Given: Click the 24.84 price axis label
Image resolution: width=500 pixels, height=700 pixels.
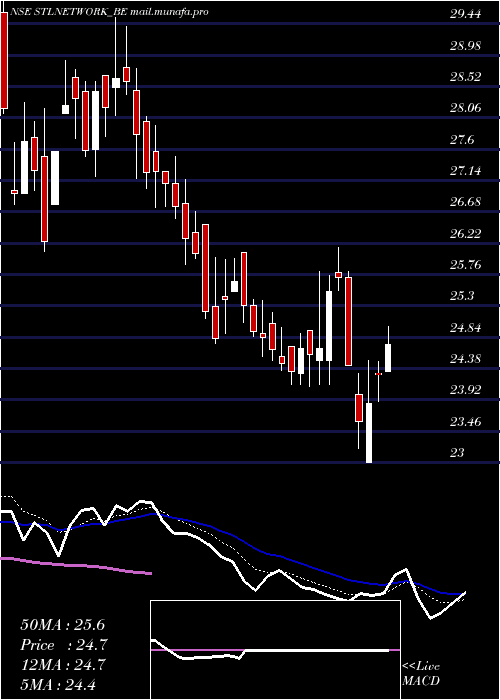Looking at the screenshot, I should [x=465, y=328].
